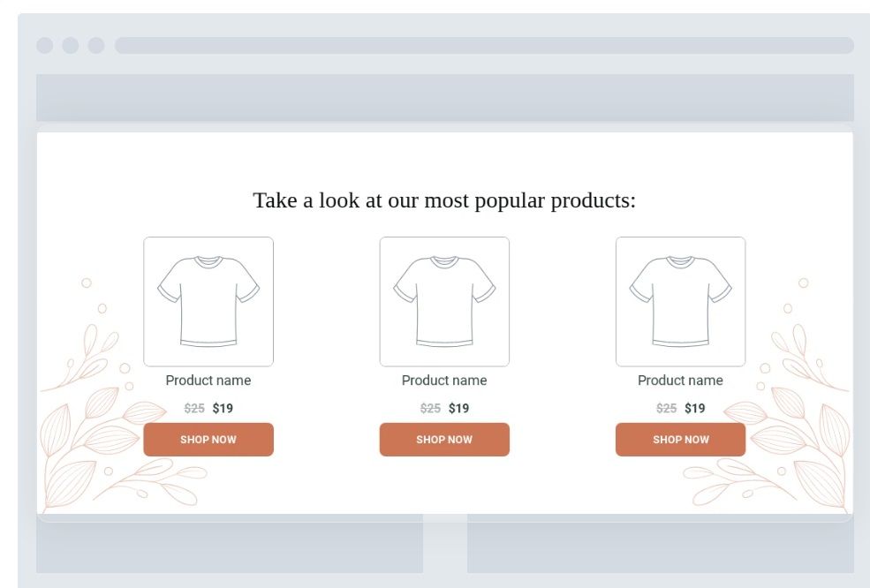The width and height of the screenshot is (870, 588).
Task: Click the second product's name label
Action: pos(444,381)
